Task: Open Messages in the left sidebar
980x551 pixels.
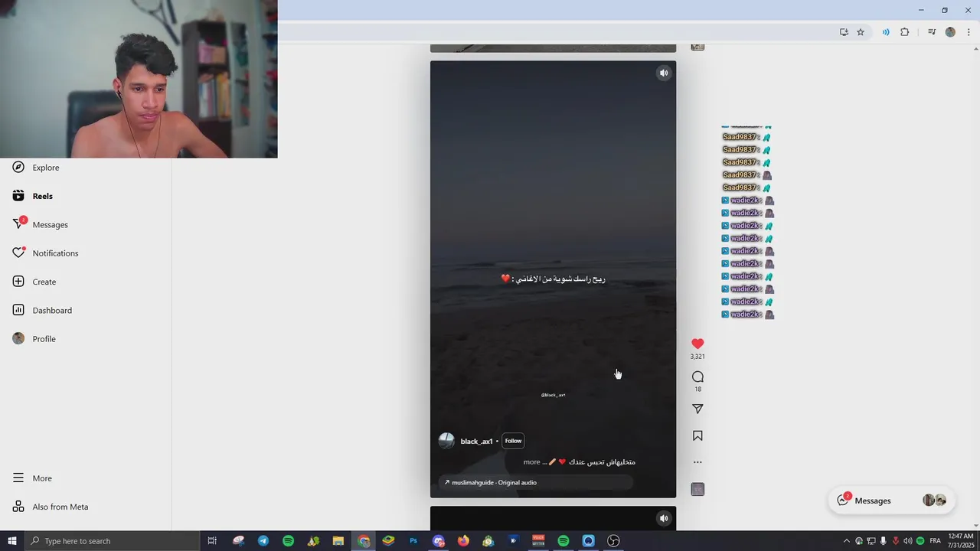Action: pos(41,224)
